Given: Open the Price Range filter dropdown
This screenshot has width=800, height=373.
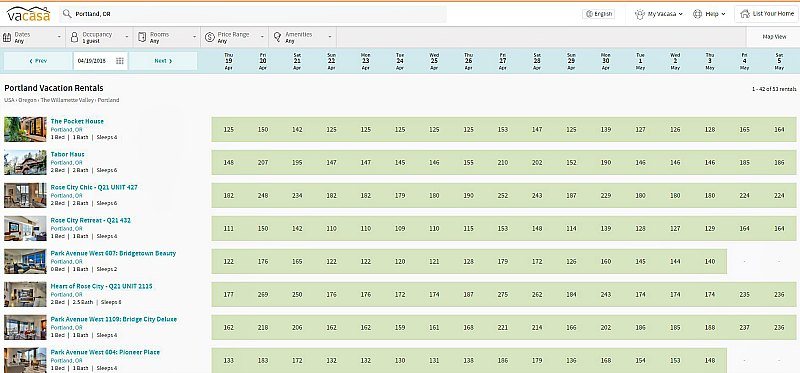Looking at the screenshot, I should coord(234,37).
